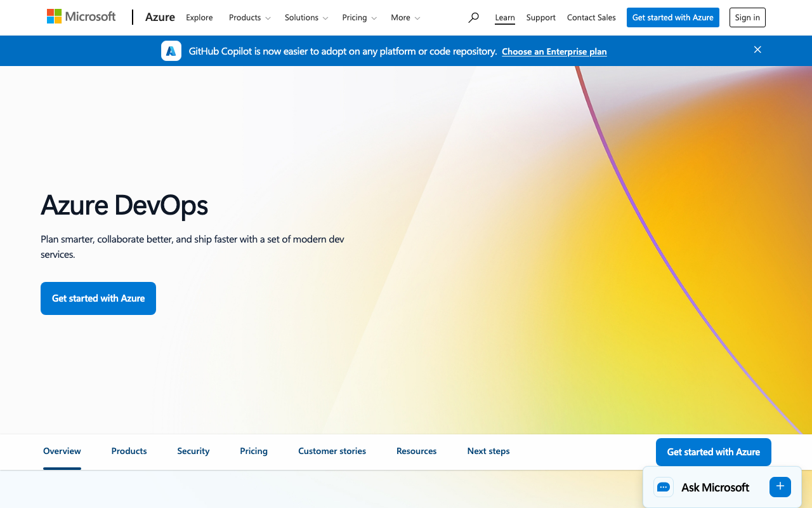Select the Resources tab
The image size is (812, 508).
coord(416,451)
